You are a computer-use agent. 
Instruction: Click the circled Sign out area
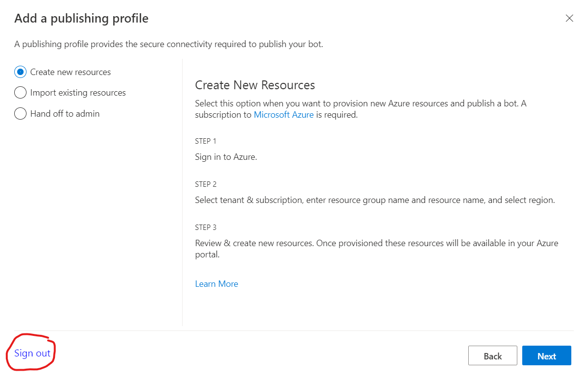30,352
